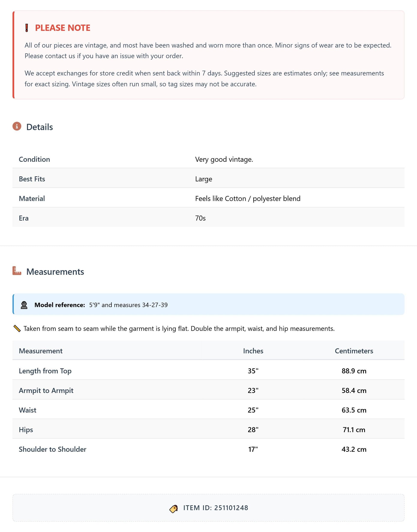Click the Measurement column header
The height and width of the screenshot is (532, 417).
pyautogui.click(x=40, y=351)
